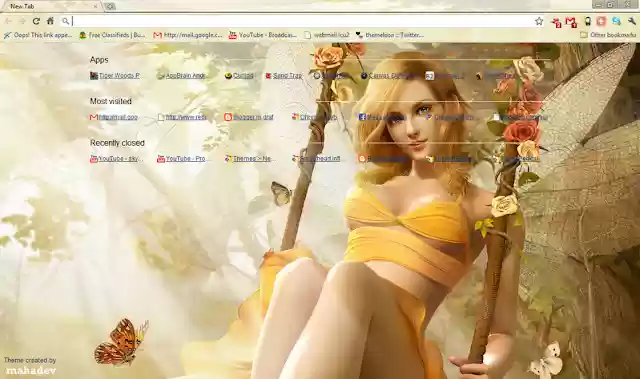The height and width of the screenshot is (379, 640).
Task: Click the Recently closed section heading
Action: pos(117,143)
